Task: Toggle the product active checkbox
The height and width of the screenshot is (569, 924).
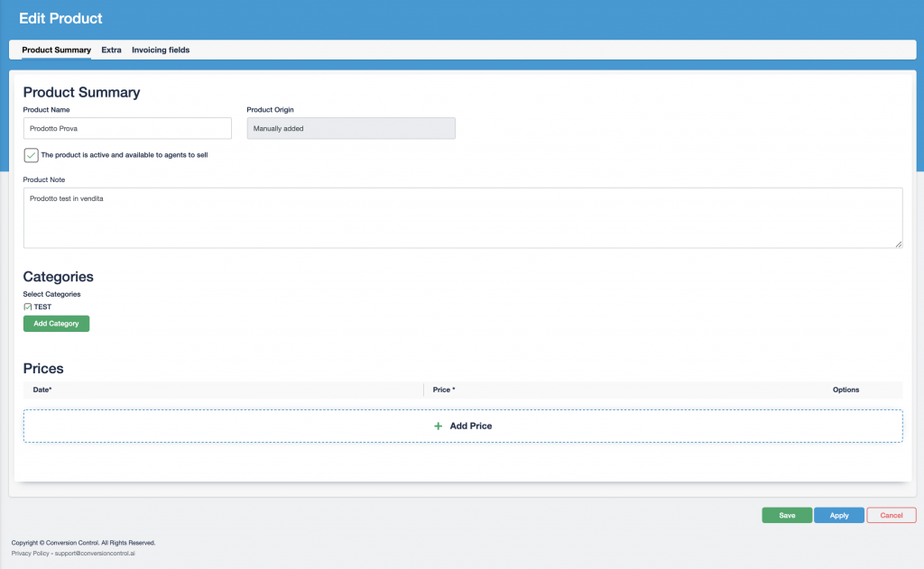Action: (x=31, y=155)
